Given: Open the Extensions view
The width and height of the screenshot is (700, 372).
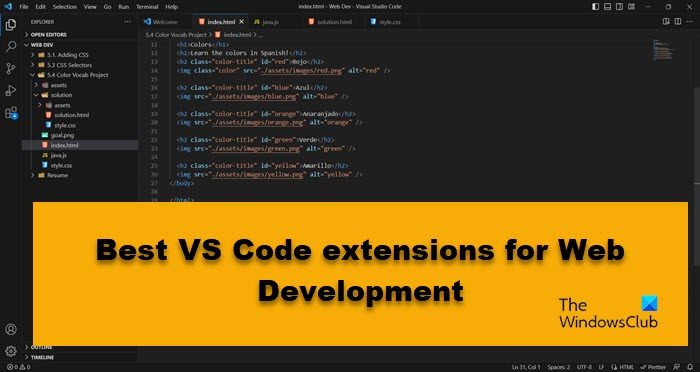Looking at the screenshot, I should tap(11, 113).
